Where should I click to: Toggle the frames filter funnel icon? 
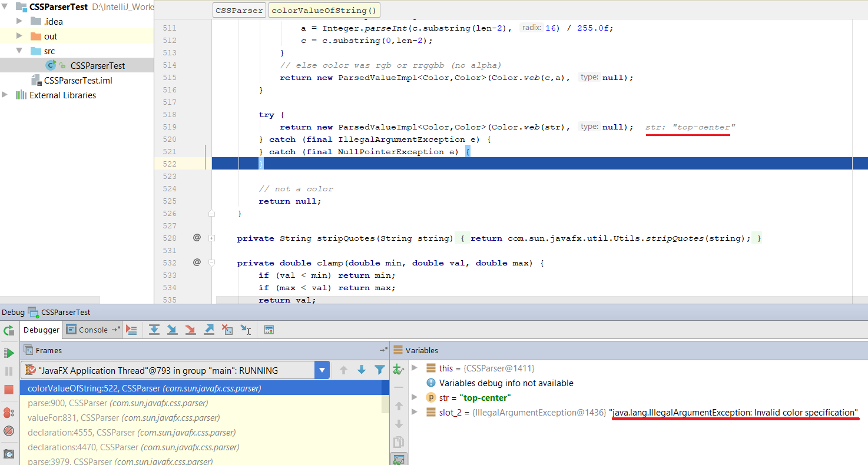380,370
